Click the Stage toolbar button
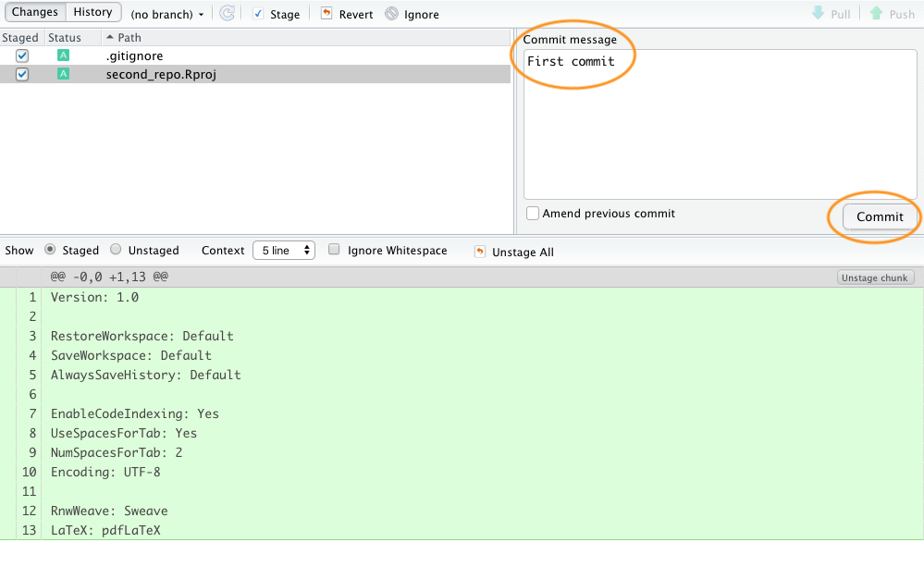924x567 pixels. pos(276,15)
